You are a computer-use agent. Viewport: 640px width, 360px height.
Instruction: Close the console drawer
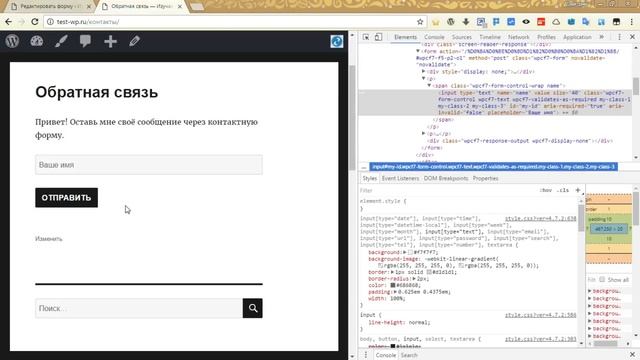[x=632, y=355]
